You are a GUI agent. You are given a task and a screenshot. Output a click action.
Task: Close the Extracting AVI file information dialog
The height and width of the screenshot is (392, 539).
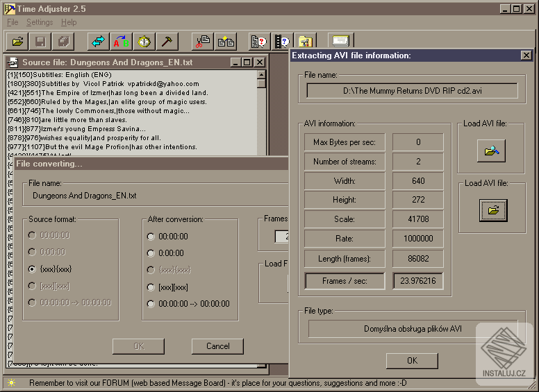click(x=526, y=56)
